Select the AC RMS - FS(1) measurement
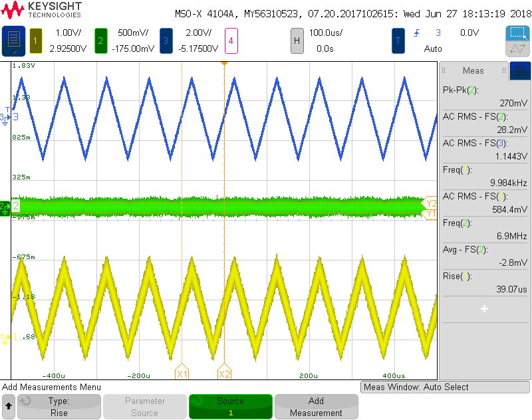This screenshot has height=420, width=532. tap(485, 203)
